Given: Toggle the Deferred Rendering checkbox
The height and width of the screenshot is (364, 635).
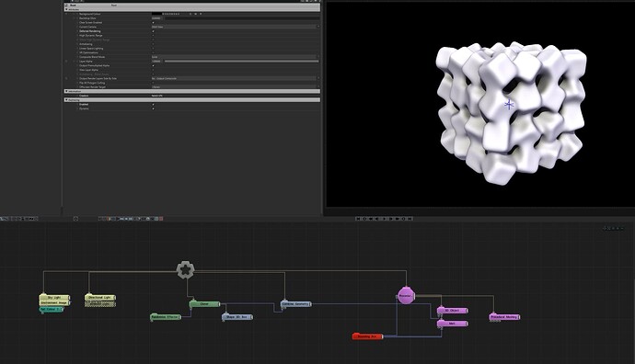Looking at the screenshot, I should coord(153,31).
